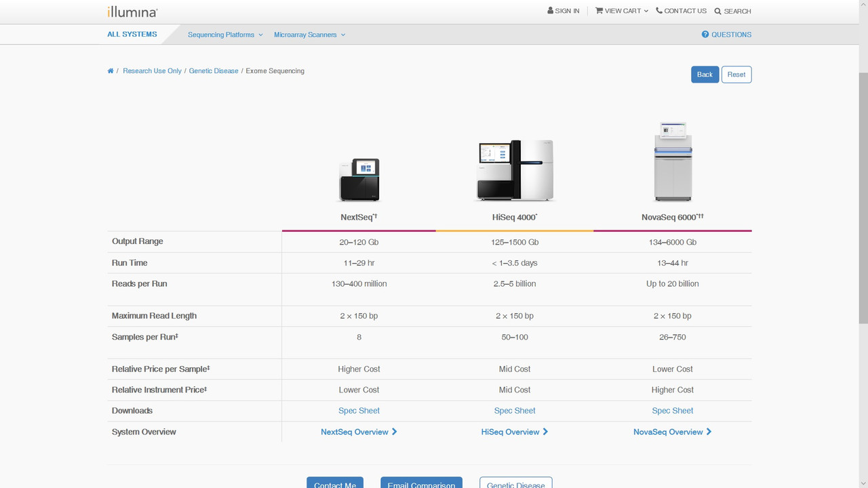Click the Exome Sequencing breadcrumb text

[x=275, y=71]
